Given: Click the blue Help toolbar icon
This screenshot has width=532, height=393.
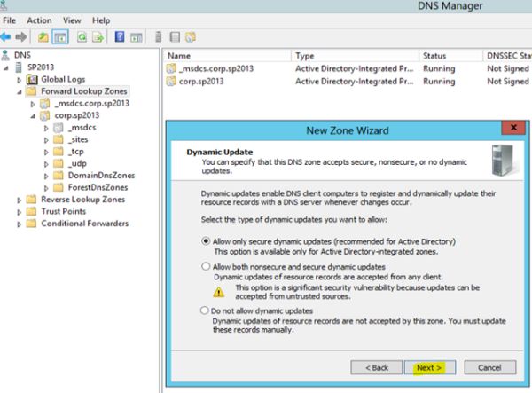Looking at the screenshot, I should click(120, 36).
